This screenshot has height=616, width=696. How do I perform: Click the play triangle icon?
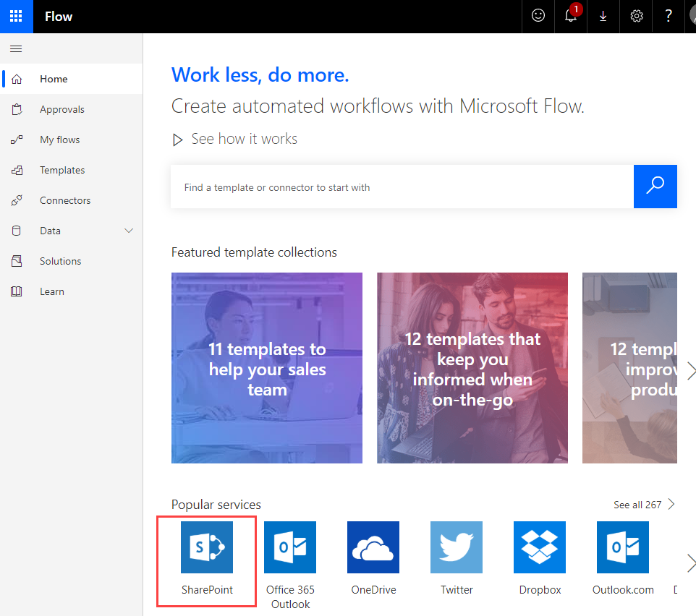coord(177,140)
